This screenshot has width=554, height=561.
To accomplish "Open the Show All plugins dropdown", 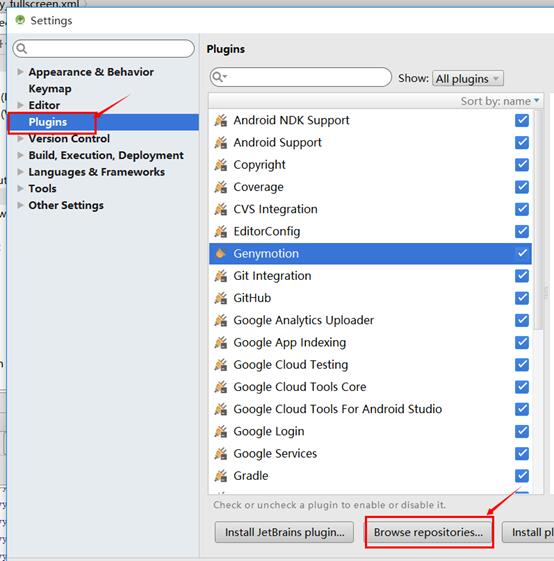I will tap(468, 78).
